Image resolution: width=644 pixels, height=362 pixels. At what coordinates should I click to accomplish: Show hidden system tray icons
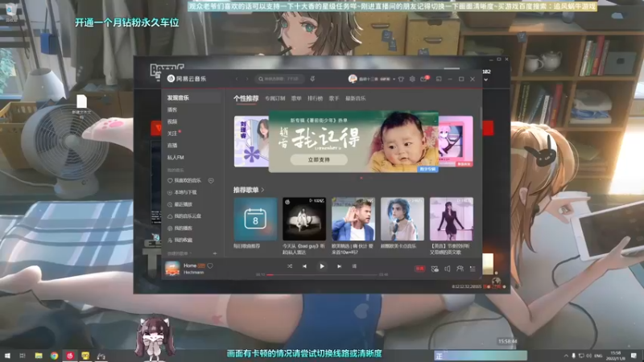pyautogui.click(x=566, y=356)
